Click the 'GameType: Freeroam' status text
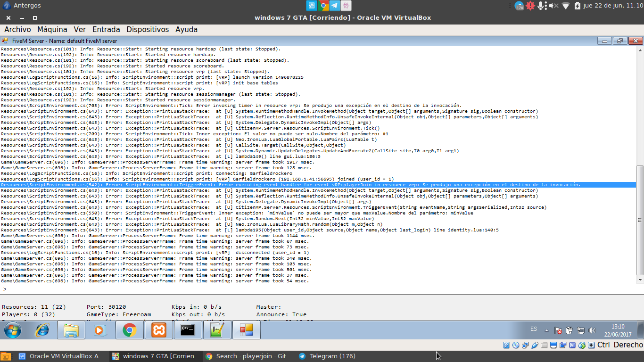 click(x=119, y=314)
